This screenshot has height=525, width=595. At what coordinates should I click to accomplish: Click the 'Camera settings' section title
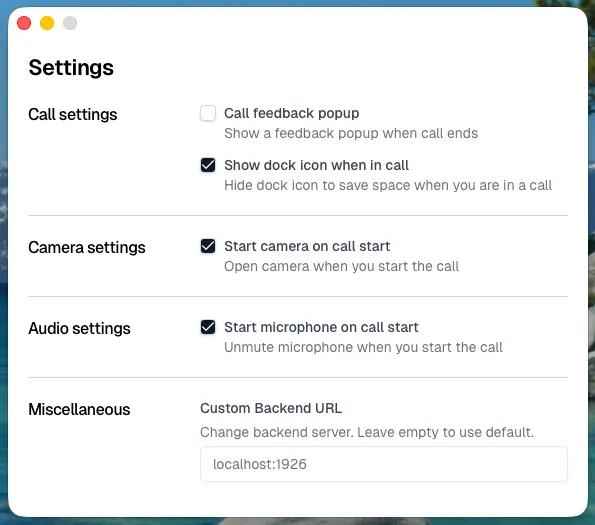click(x=87, y=247)
